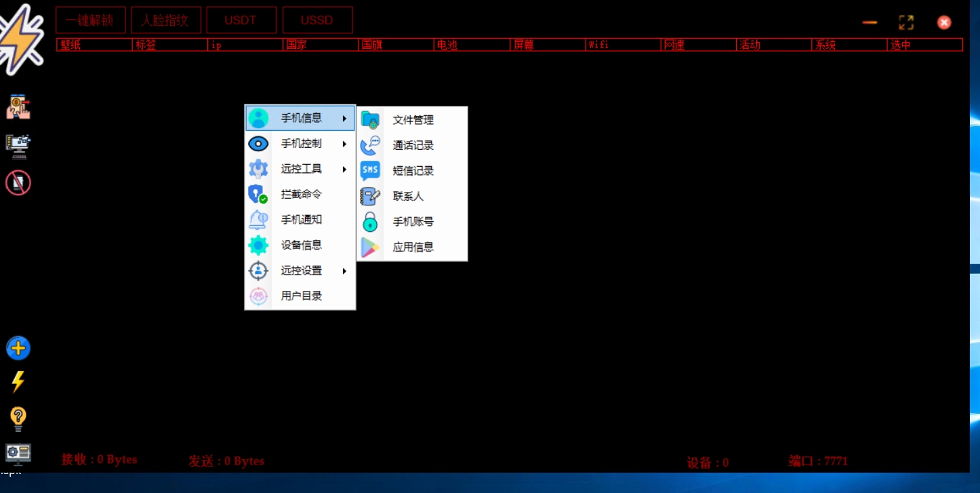
Task: Click the 发送 : 0 Bytes status text
Action: coord(226,461)
